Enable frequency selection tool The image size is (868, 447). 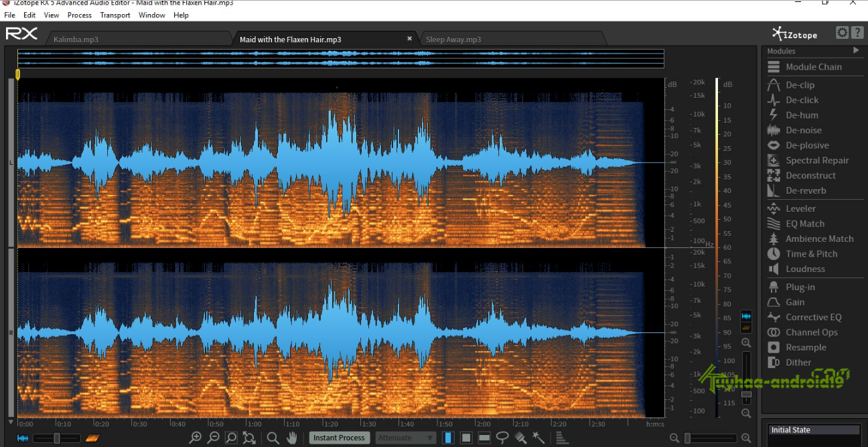484,438
